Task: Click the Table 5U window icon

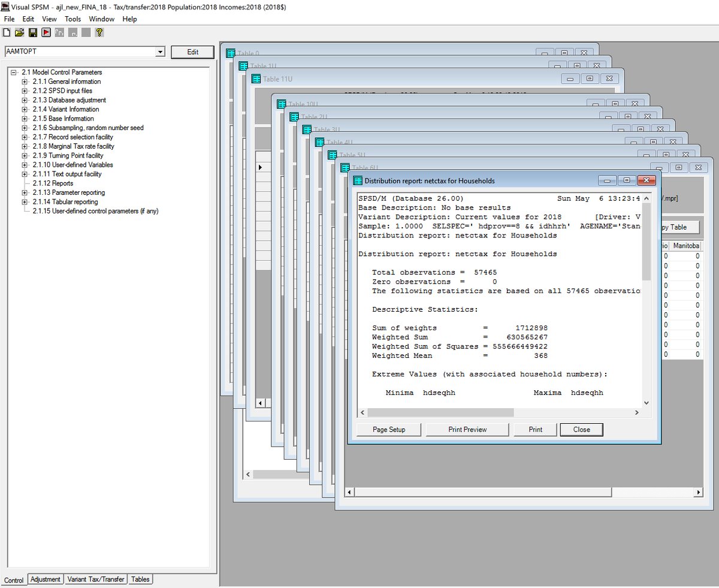Action: (x=332, y=155)
